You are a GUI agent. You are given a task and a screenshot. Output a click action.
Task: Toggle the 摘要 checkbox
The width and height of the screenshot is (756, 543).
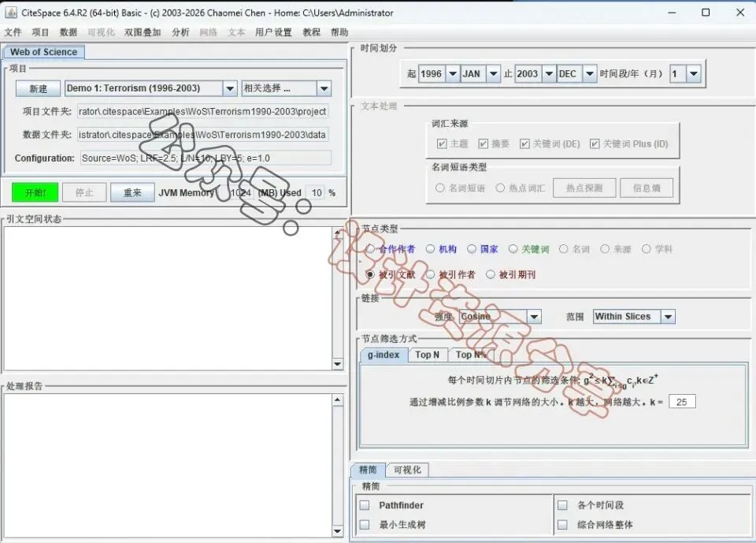483,144
